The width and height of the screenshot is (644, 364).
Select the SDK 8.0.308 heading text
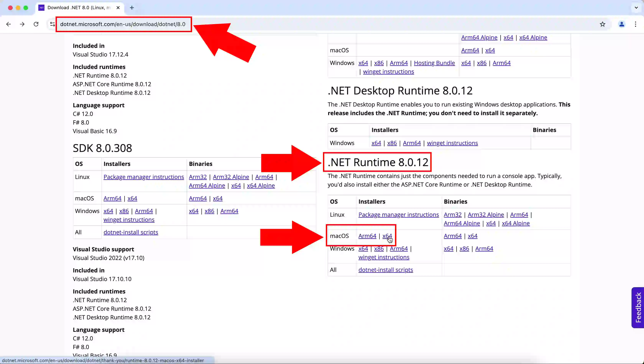(102, 148)
